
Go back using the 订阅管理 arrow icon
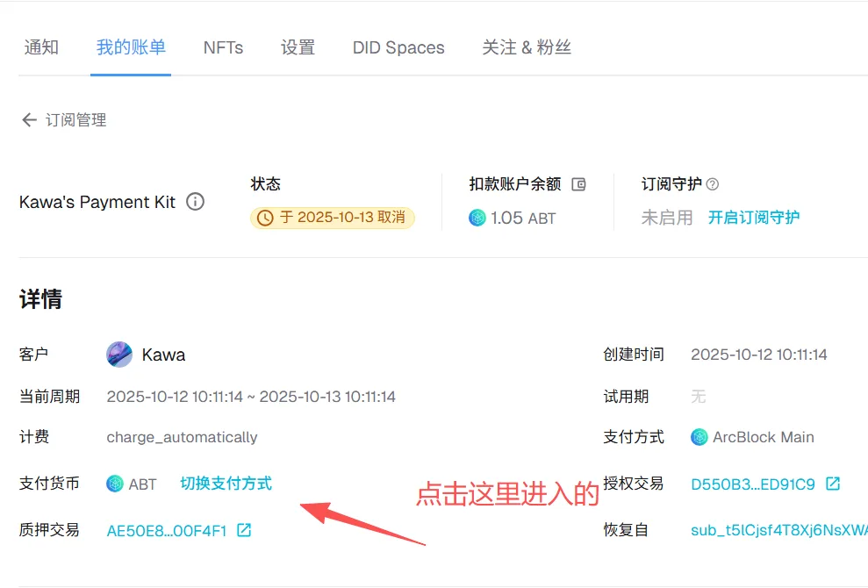[29, 119]
